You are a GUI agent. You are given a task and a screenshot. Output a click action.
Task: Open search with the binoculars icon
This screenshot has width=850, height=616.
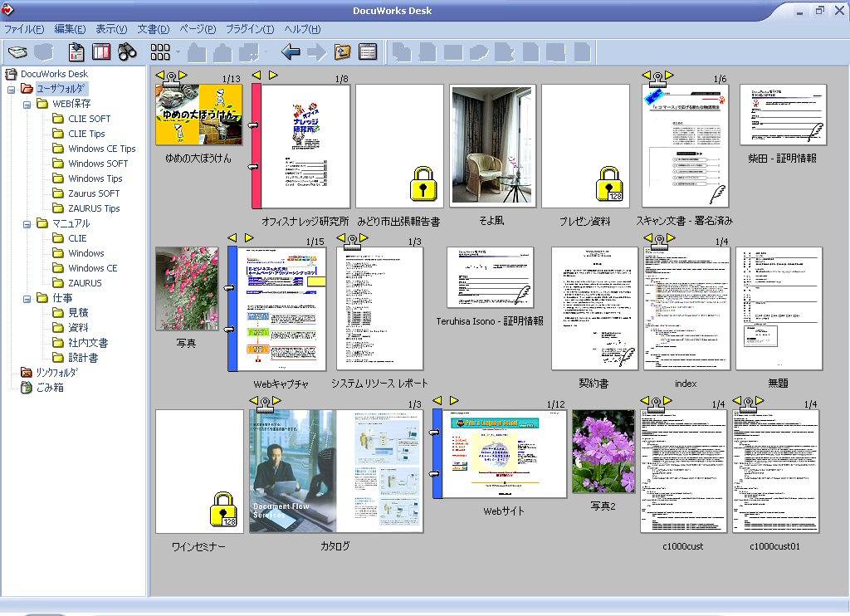pyautogui.click(x=127, y=52)
